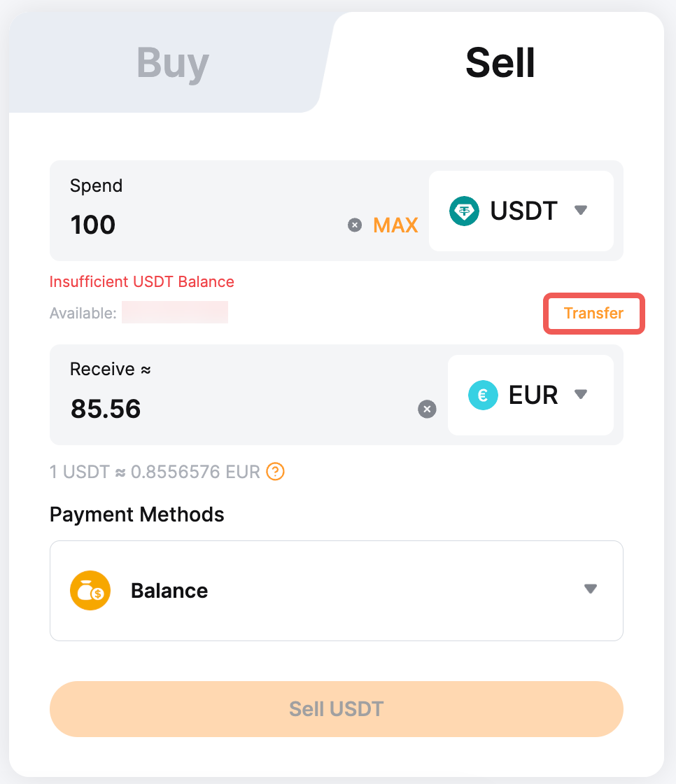Select the Sell tab
The height and width of the screenshot is (784, 676).
[x=500, y=63]
